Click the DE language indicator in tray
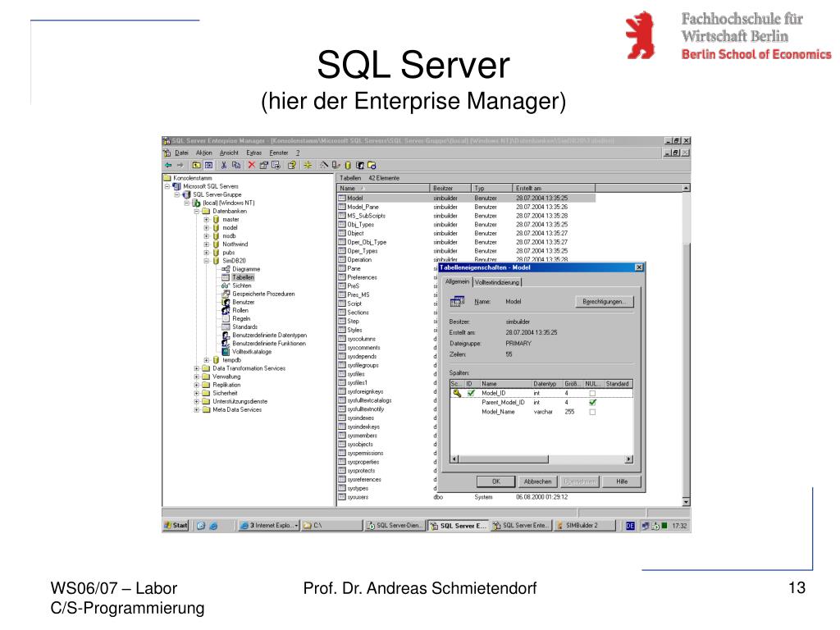This screenshot has height=630, width=840. click(630, 526)
